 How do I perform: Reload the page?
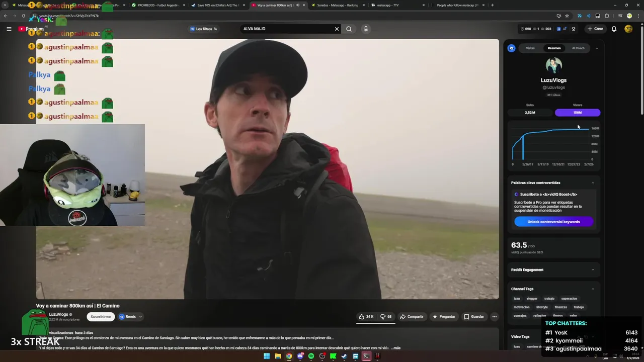click(23, 16)
